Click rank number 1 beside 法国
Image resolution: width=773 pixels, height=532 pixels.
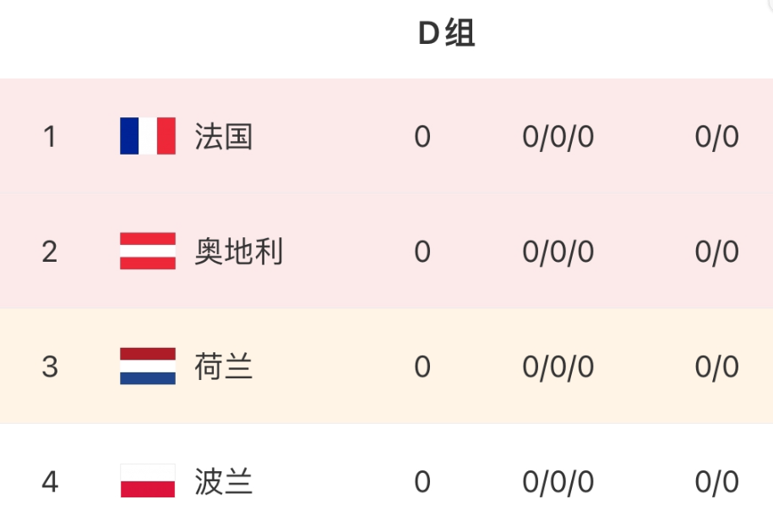[50, 136]
